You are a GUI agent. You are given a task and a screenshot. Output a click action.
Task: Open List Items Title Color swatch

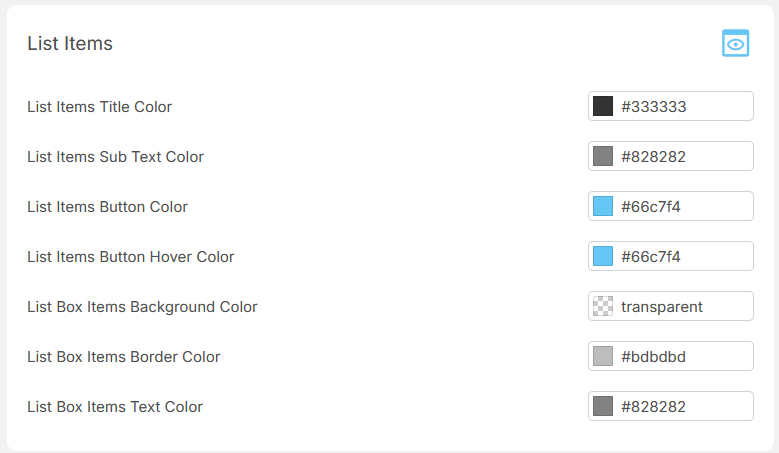(603, 106)
